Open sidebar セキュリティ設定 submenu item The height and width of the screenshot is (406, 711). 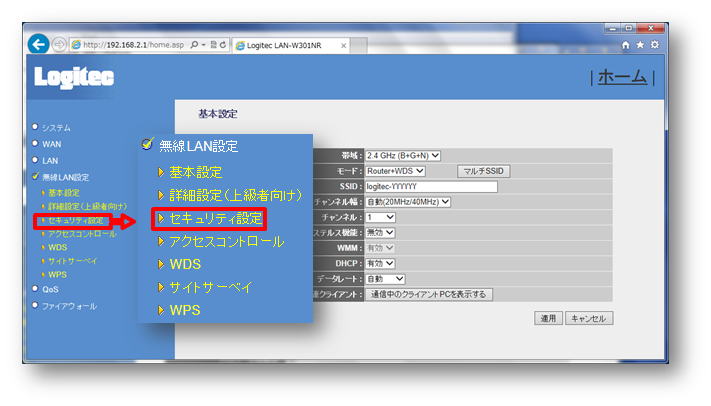(76, 220)
